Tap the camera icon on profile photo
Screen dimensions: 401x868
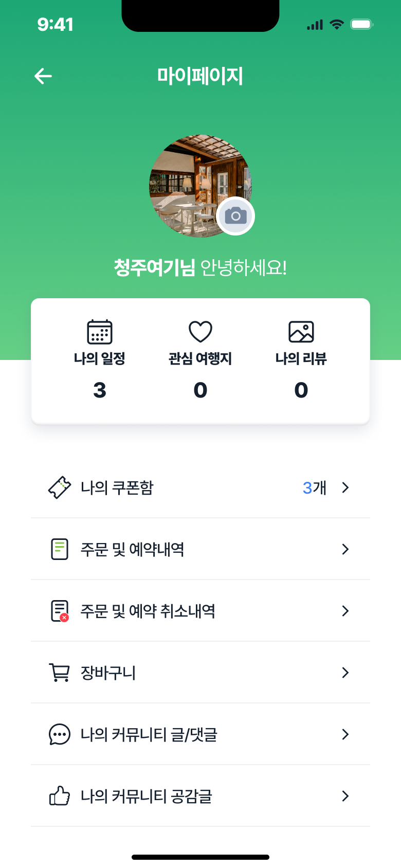235,216
